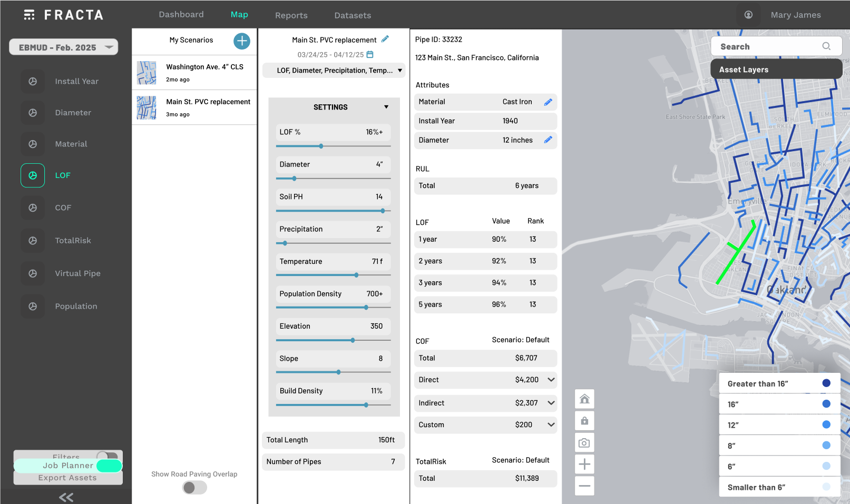
Task: Click the Fracta logo menu icon
Action: [30, 15]
